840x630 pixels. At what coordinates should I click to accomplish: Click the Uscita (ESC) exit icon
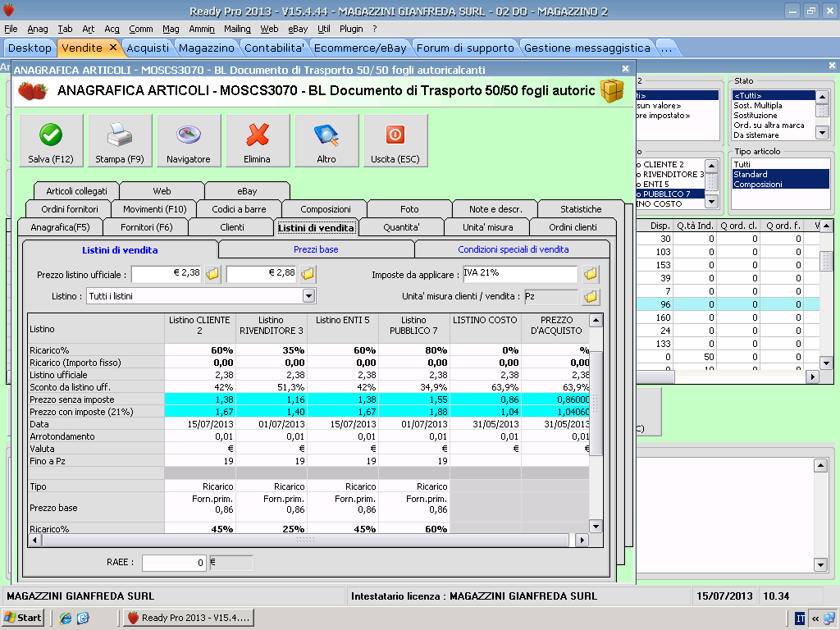(x=395, y=135)
